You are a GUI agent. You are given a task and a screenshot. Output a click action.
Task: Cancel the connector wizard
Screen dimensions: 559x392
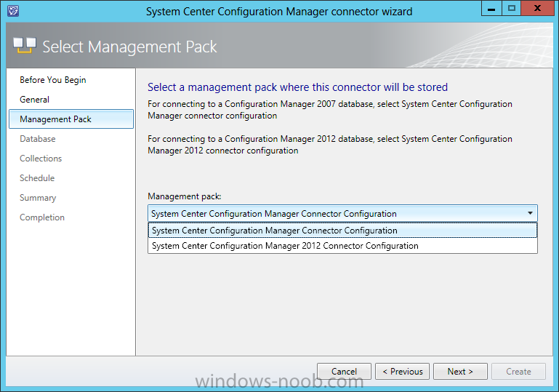point(344,372)
